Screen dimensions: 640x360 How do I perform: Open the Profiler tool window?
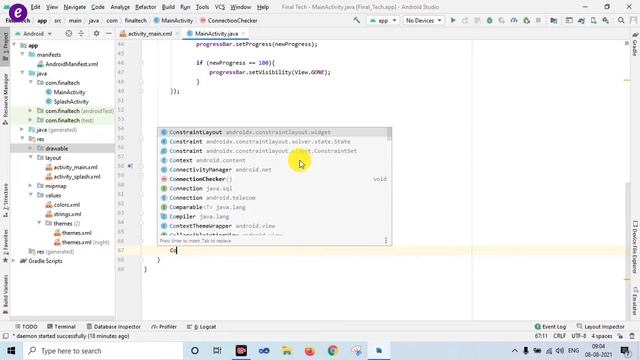click(164, 327)
